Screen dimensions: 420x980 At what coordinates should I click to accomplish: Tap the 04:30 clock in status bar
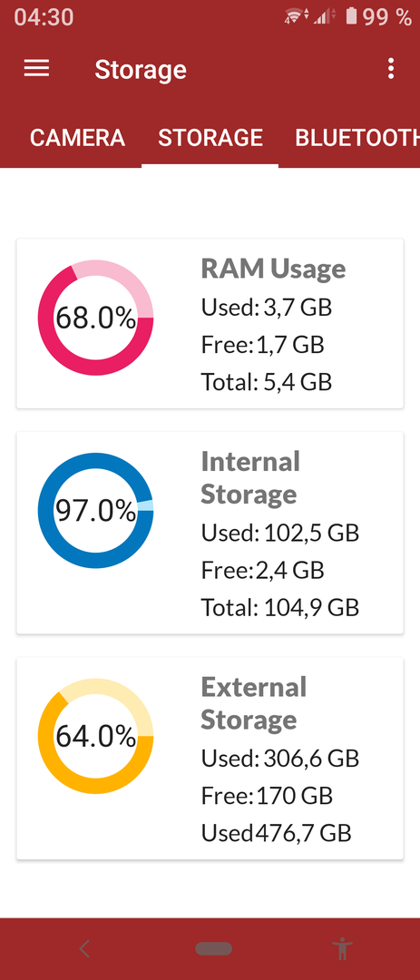[44, 17]
